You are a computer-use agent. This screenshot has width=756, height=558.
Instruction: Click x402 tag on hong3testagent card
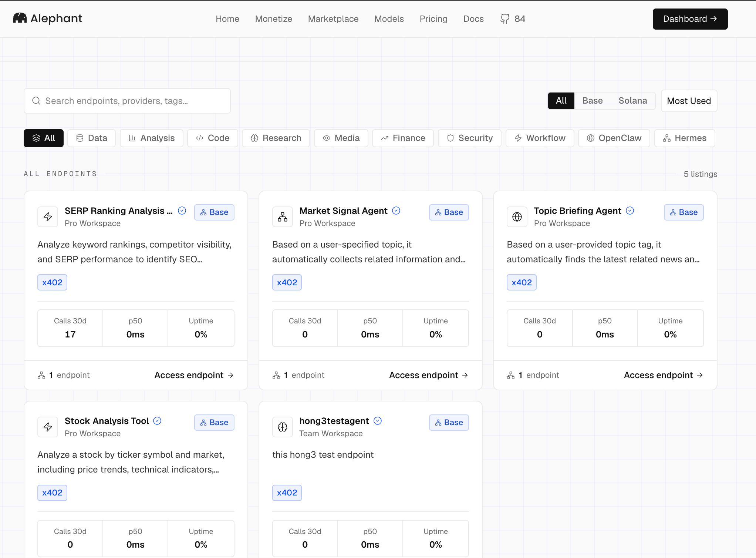[x=287, y=493]
